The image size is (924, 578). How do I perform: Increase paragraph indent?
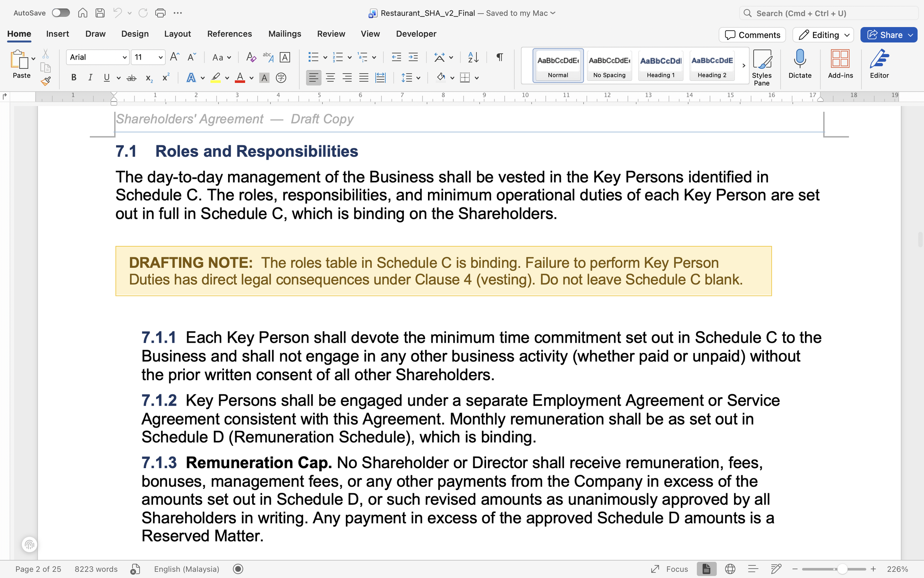pos(413,57)
